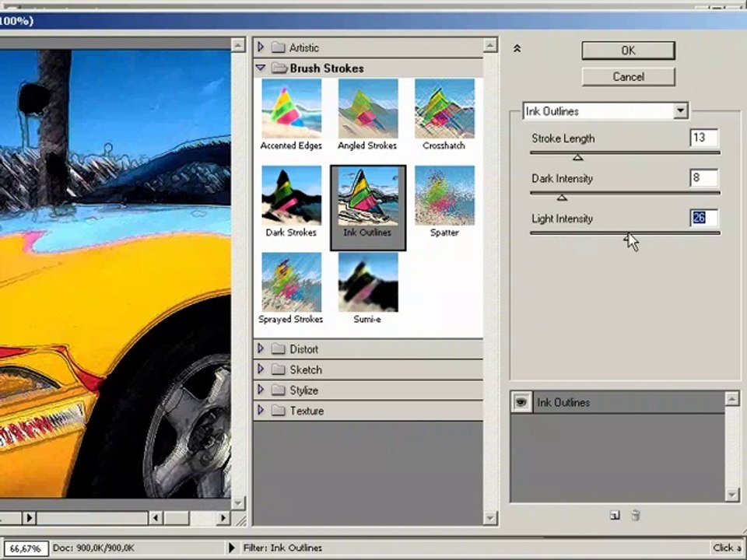Screen dimensions: 747x560
Task: Expand the Stylize filter folder
Action: tap(261, 390)
